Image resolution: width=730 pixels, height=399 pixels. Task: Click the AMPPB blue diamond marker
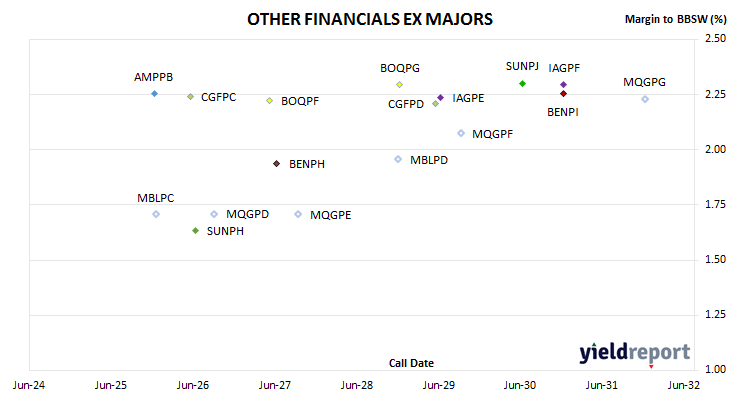[x=155, y=94]
